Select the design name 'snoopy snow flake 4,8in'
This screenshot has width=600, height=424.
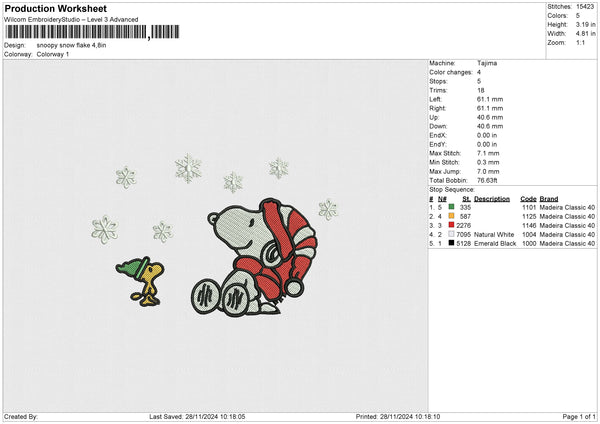(71, 45)
